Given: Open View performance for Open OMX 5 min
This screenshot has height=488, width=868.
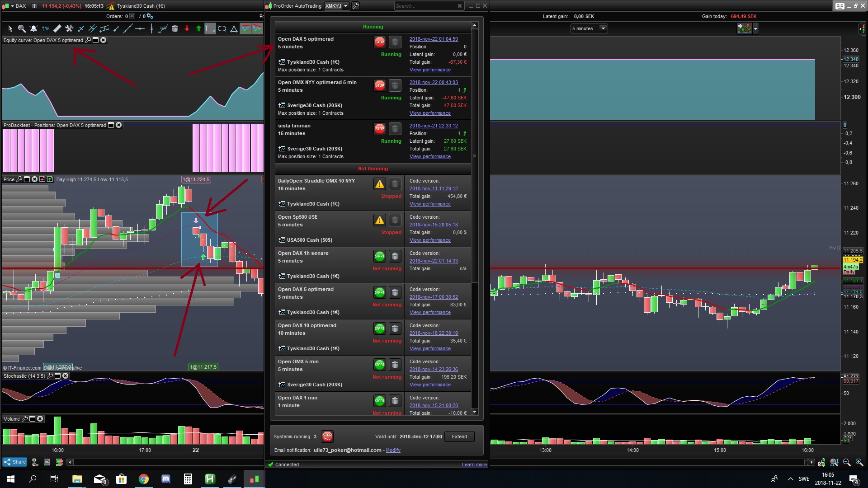Looking at the screenshot, I should tap(429, 385).
